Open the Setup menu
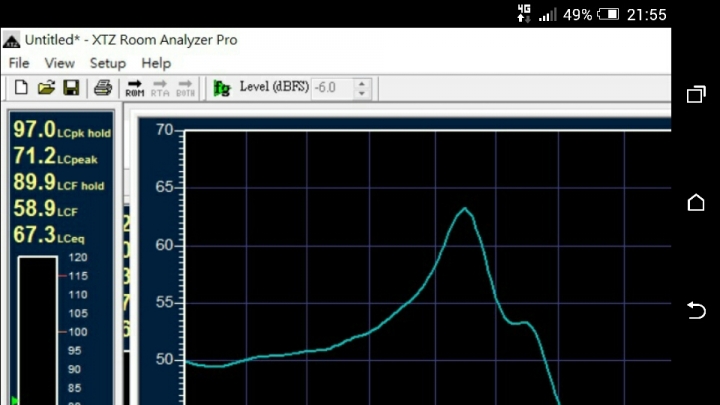This screenshot has height=405, width=720. pos(107,63)
